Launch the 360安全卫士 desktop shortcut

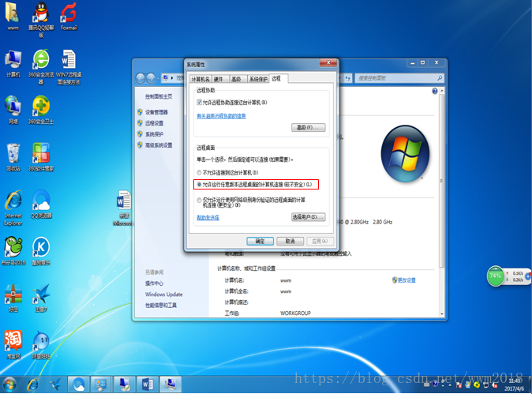tap(41, 110)
